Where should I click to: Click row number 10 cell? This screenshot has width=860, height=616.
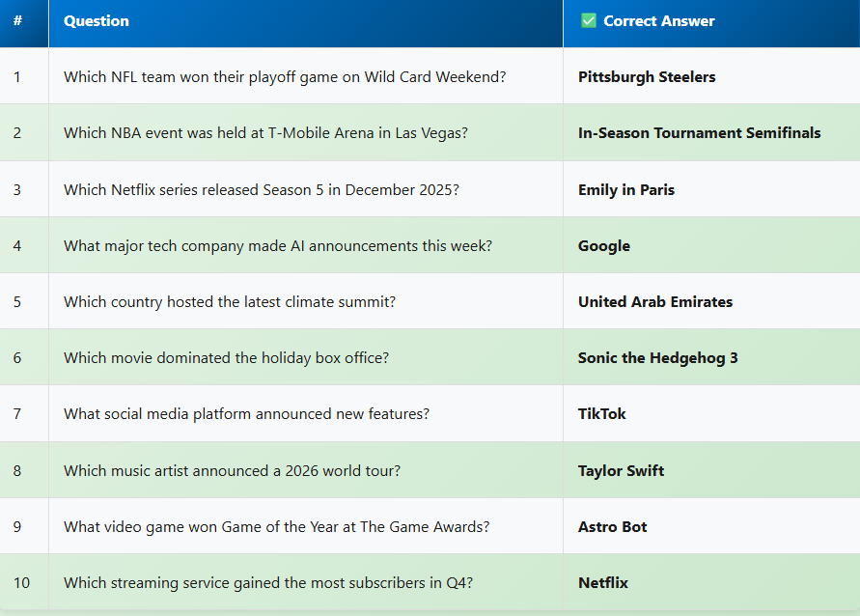tap(22, 583)
